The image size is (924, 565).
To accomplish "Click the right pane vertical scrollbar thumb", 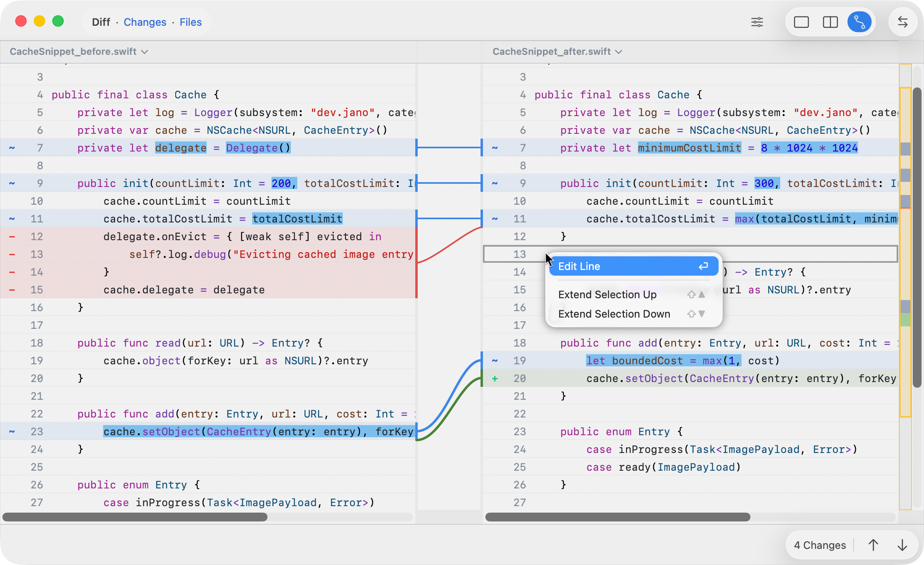I will [917, 238].
